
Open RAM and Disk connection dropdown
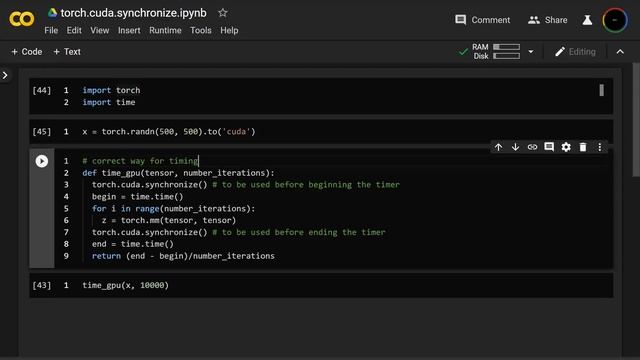click(531, 52)
